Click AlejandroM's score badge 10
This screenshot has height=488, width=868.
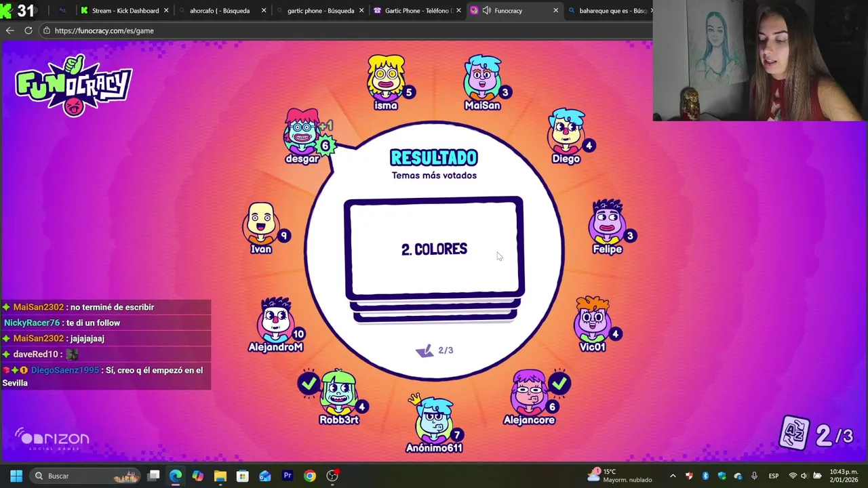pyautogui.click(x=298, y=333)
